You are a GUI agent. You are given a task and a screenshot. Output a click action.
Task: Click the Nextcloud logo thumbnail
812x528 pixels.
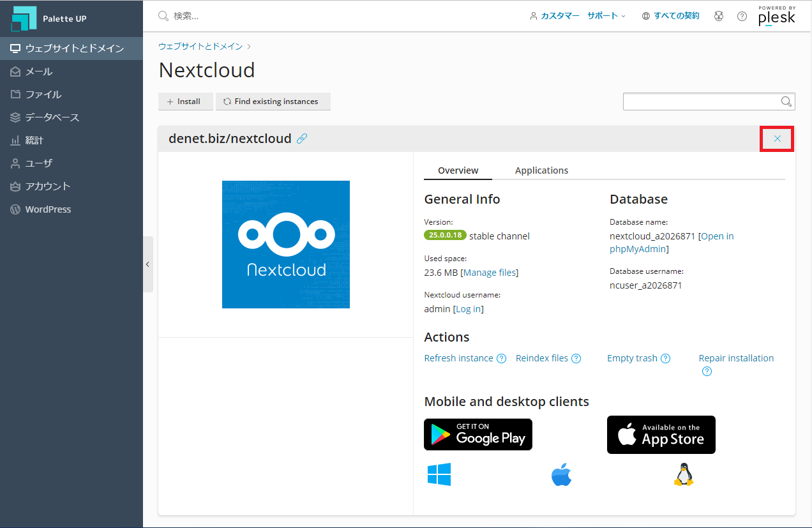(x=286, y=245)
